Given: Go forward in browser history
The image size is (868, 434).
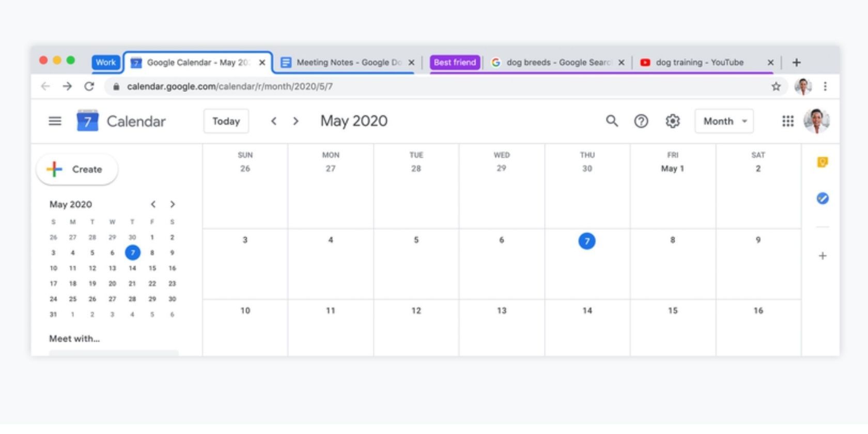Looking at the screenshot, I should [67, 86].
